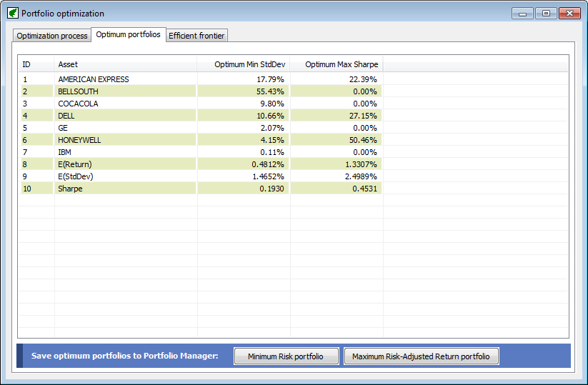Image resolution: width=588 pixels, height=385 pixels.
Task: Click the 0.4812% expected return value
Action: (x=268, y=164)
